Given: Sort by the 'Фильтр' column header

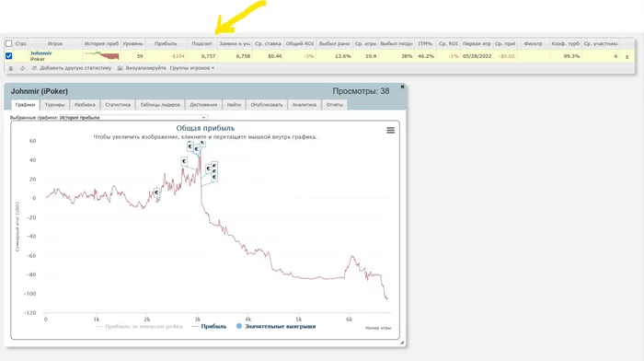Looking at the screenshot, I should click(533, 43).
